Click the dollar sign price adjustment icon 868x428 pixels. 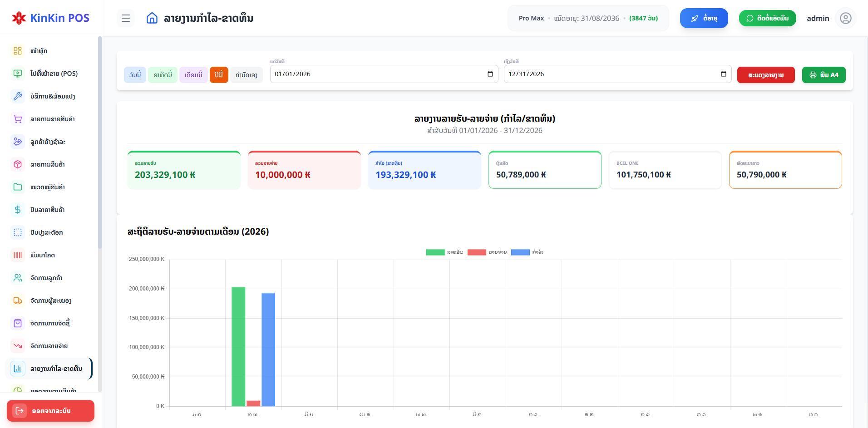pyautogui.click(x=18, y=210)
